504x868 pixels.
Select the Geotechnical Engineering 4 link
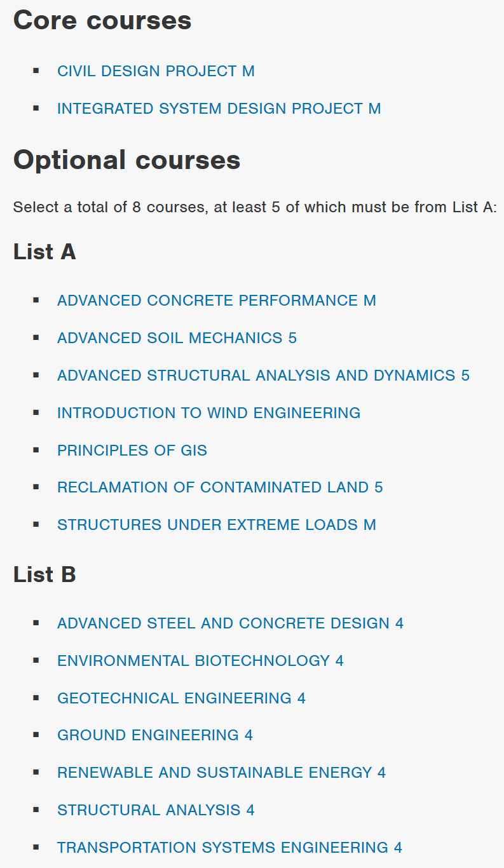tap(181, 698)
